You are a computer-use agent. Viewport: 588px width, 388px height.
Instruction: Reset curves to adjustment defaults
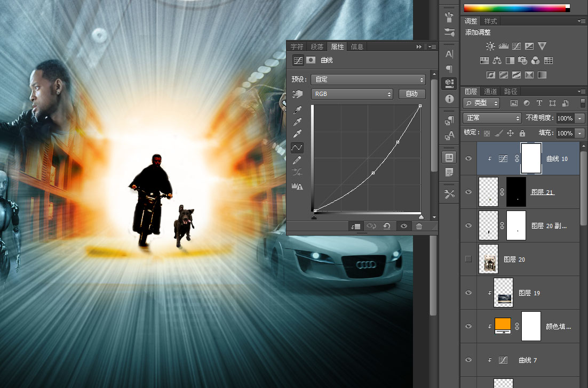[387, 226]
